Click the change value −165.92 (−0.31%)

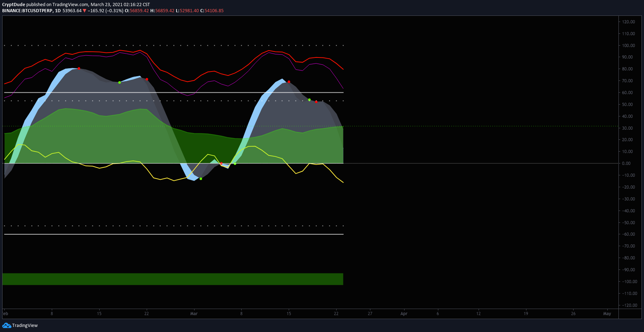point(106,11)
